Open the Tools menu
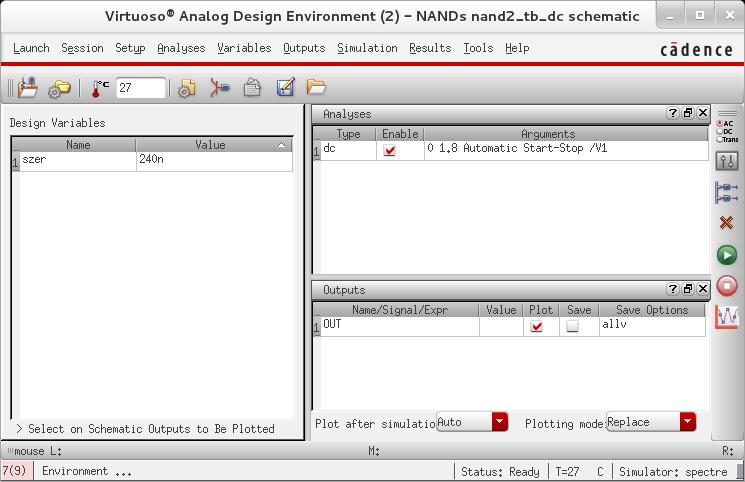Image resolution: width=745 pixels, height=482 pixels. 478,48
